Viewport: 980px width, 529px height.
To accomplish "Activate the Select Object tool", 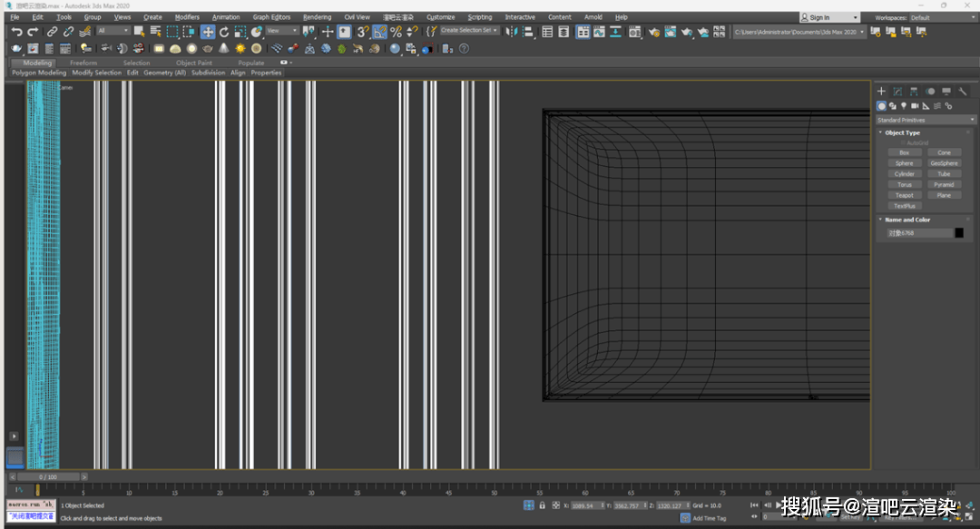I will pos(139,31).
